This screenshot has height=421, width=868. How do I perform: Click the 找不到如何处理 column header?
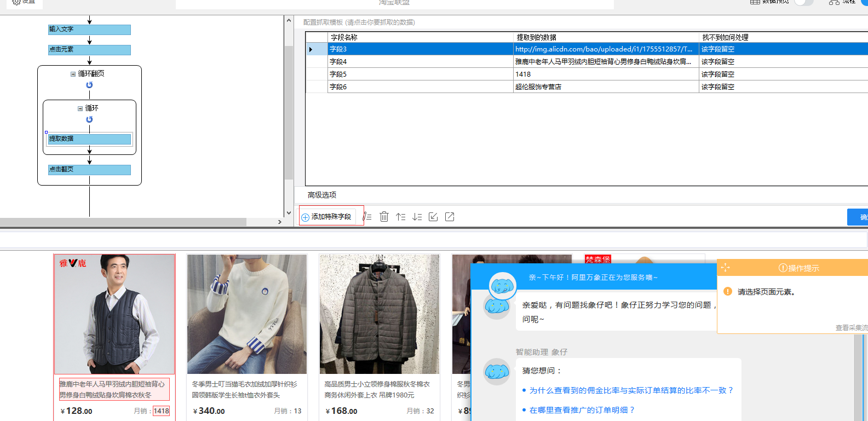[x=783, y=37]
